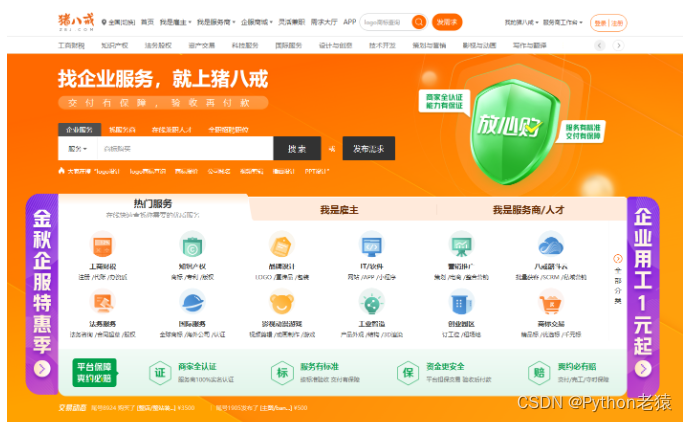Click the 证 hexagon merchant certification icon
The width and height of the screenshot is (688, 422).
(x=160, y=373)
